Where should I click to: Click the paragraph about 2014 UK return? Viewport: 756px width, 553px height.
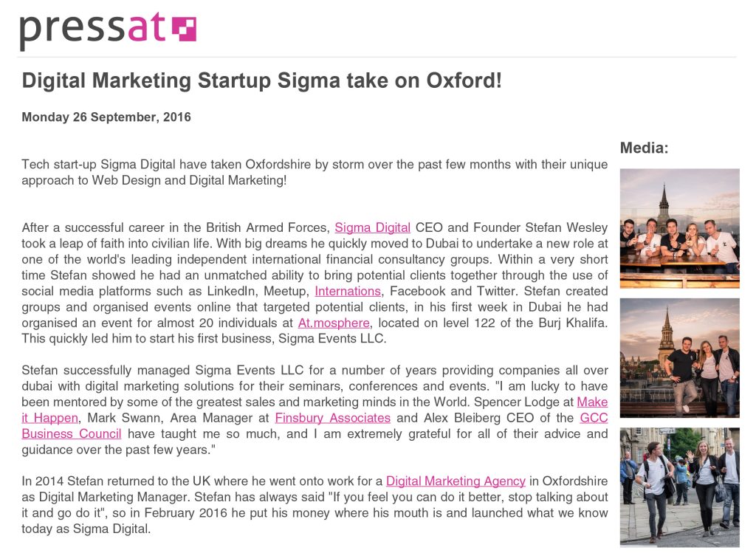tap(315, 505)
